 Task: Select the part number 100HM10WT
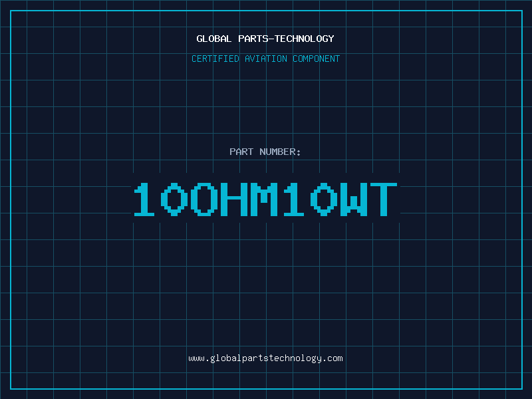265,199
